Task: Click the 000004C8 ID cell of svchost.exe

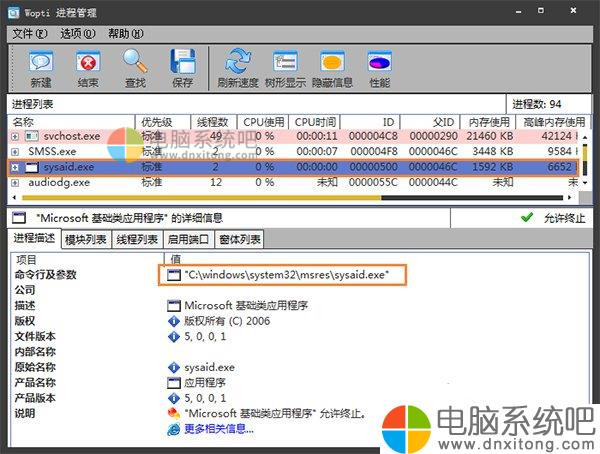Action: point(373,136)
